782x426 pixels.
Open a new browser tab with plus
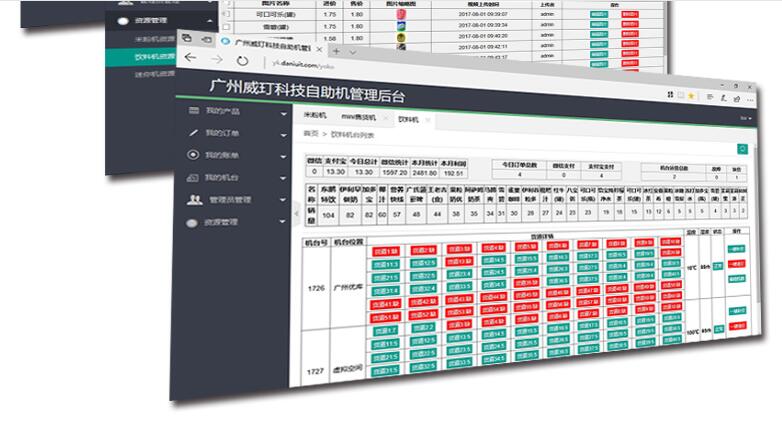[336, 51]
